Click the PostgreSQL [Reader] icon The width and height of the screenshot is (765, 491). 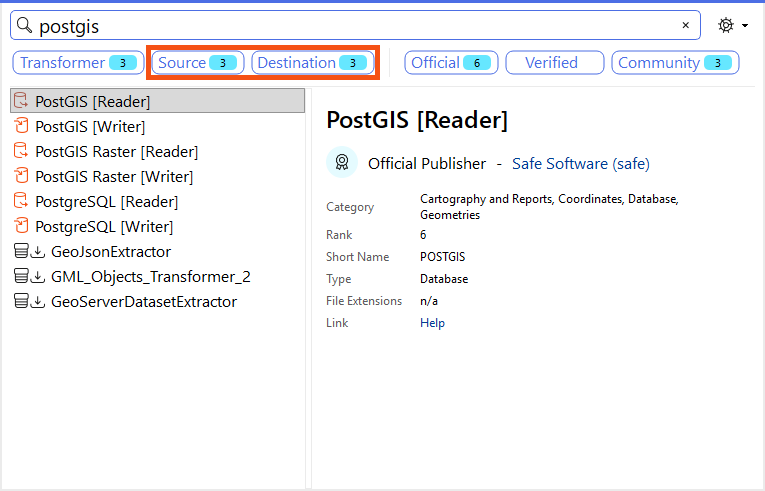tap(21, 201)
